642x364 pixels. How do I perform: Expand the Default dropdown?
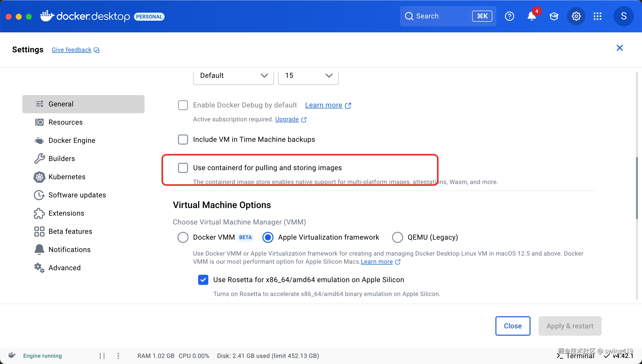pos(233,76)
